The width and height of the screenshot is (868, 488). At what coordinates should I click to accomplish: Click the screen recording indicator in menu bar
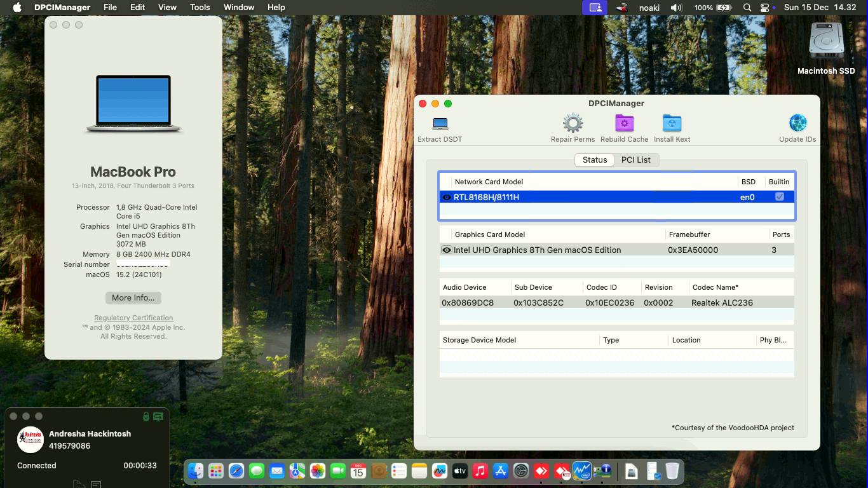pos(594,7)
